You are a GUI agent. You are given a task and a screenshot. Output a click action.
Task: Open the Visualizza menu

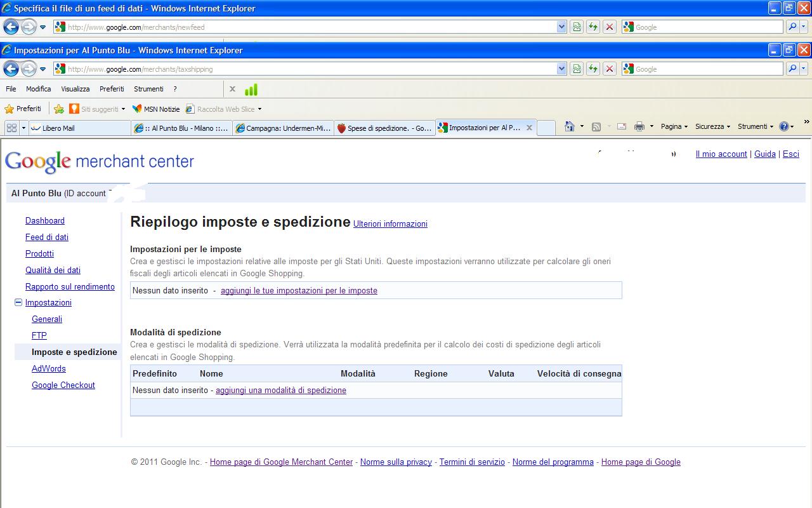(x=75, y=89)
